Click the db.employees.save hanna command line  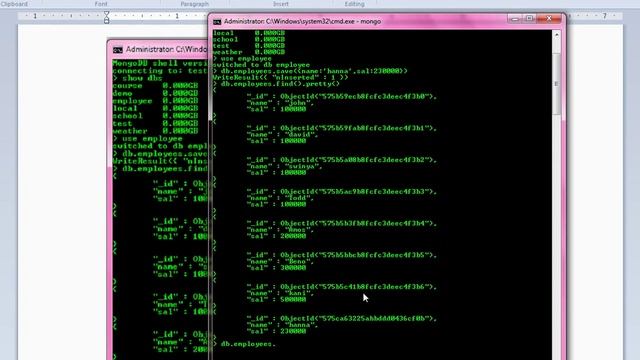[310, 71]
